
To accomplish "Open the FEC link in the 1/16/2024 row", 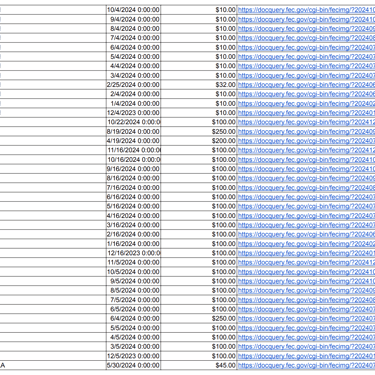I will click(306, 244).
